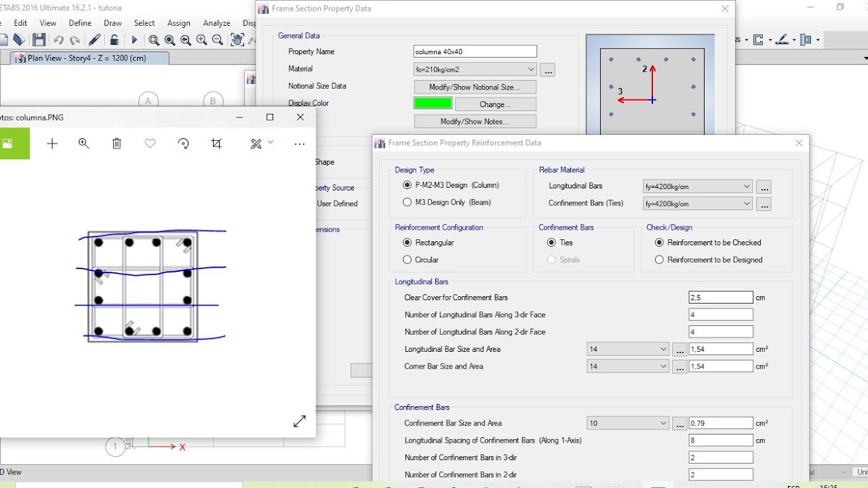Image resolution: width=868 pixels, height=488 pixels.
Task: Open the Edit menu
Action: [x=20, y=23]
